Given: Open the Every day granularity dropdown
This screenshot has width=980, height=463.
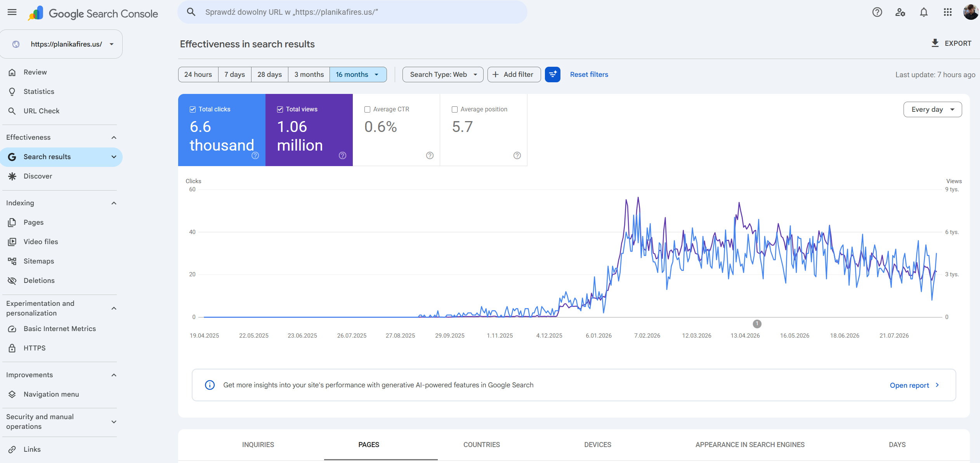Looking at the screenshot, I should (x=932, y=109).
